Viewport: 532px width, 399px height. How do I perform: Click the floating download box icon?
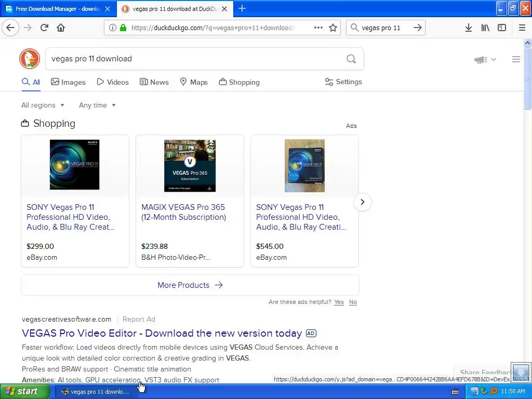click(x=521, y=372)
